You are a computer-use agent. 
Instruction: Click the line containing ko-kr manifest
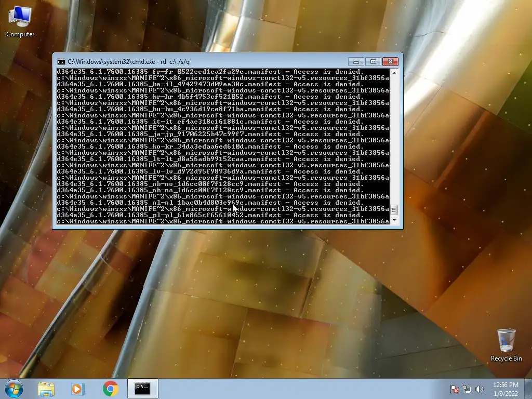point(210,147)
